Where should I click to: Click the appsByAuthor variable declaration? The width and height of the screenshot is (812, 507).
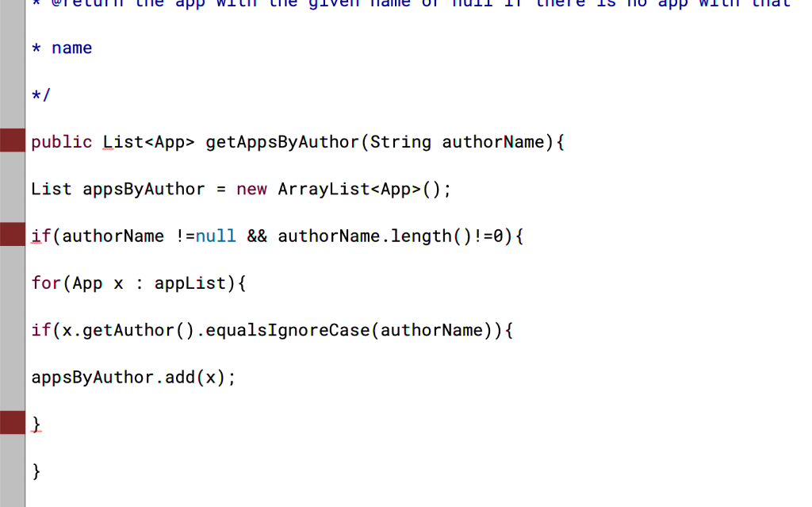tap(144, 189)
